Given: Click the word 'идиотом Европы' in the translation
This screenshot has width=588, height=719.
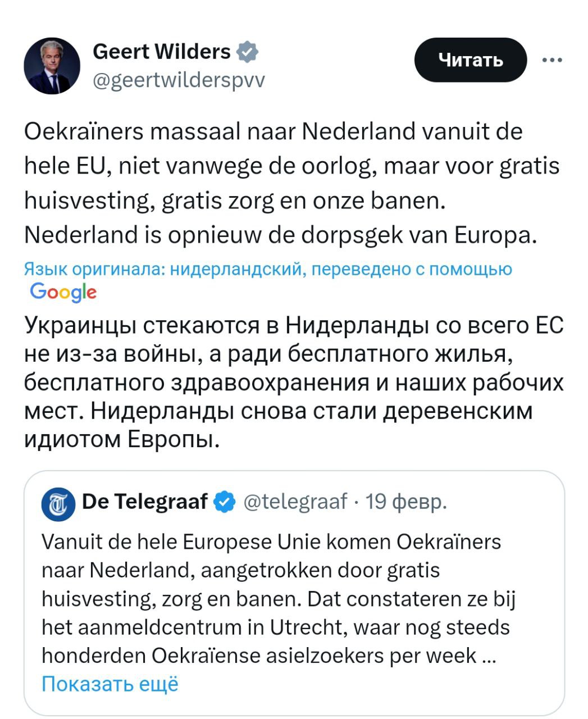Looking at the screenshot, I should coord(121,439).
